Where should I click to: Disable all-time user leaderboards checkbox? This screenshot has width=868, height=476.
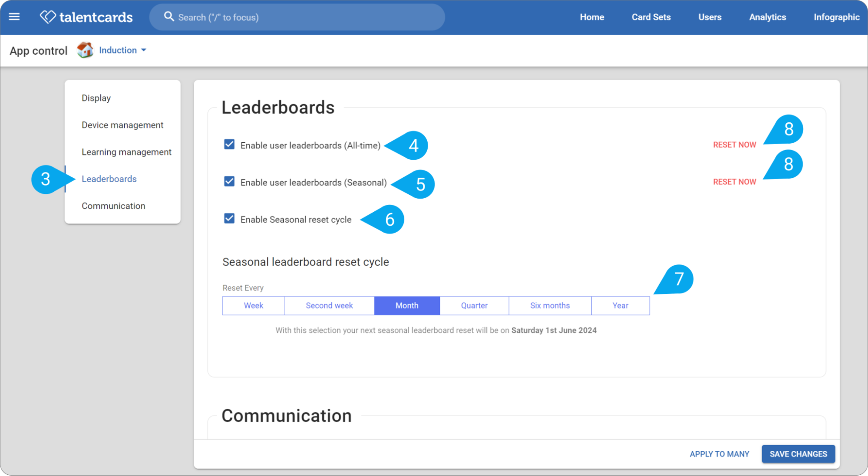coord(229,144)
